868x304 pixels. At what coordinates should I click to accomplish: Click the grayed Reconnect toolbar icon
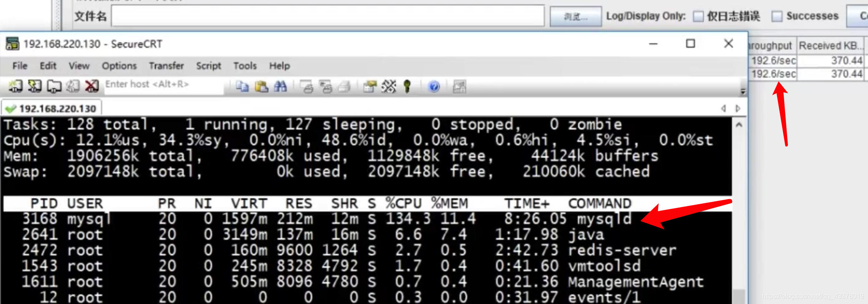point(73,86)
